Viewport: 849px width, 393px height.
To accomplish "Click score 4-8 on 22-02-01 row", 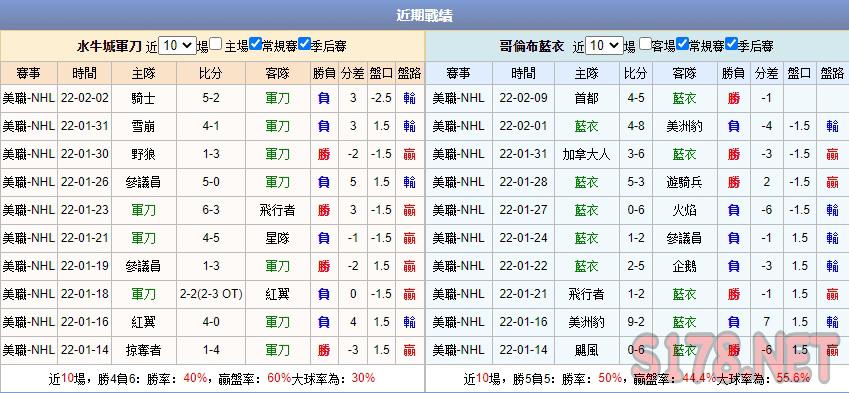I will [636, 126].
